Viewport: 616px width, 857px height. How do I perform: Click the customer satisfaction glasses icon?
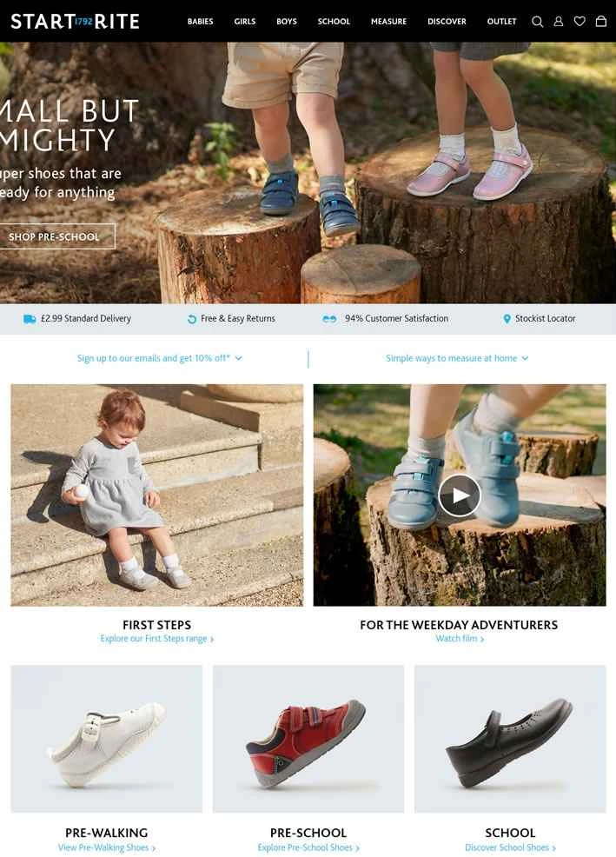coord(329,319)
